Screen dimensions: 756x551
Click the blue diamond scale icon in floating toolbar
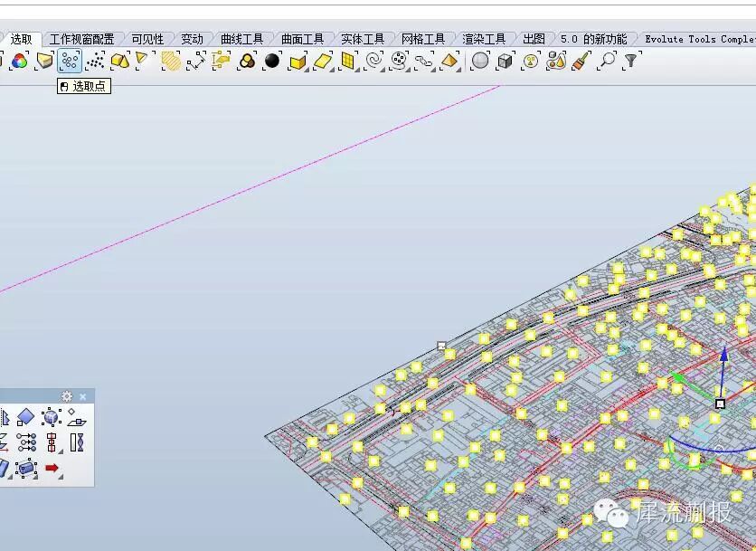point(25,417)
